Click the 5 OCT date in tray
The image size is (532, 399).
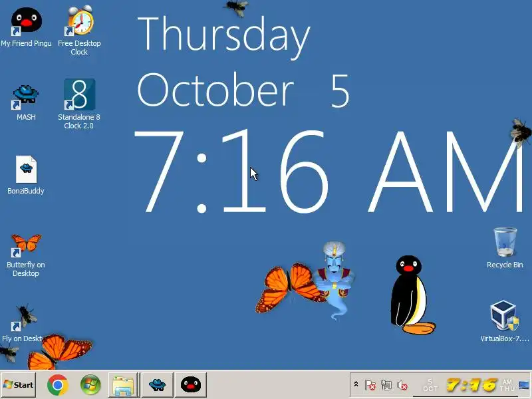click(x=430, y=385)
